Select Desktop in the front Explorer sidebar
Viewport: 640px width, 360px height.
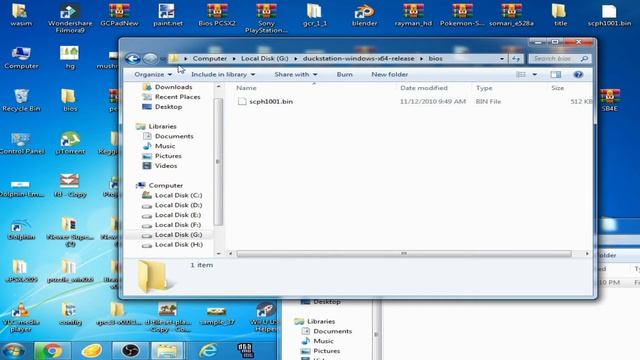(168, 107)
